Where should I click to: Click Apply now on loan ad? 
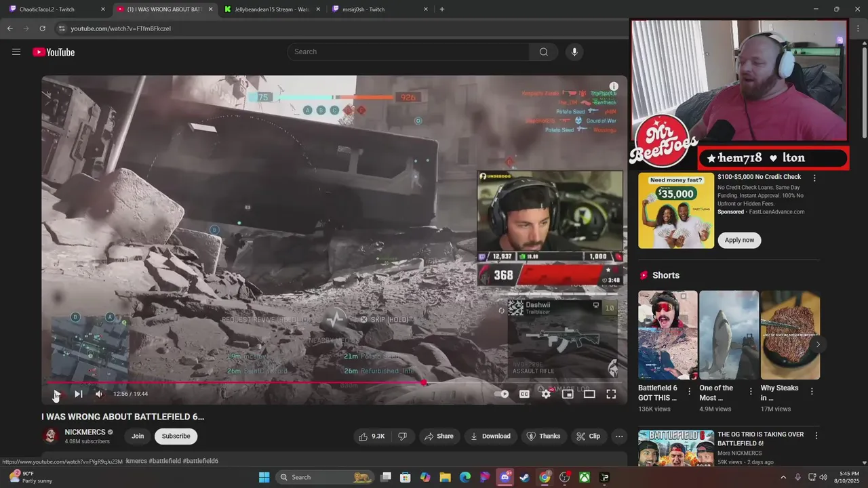coord(739,240)
